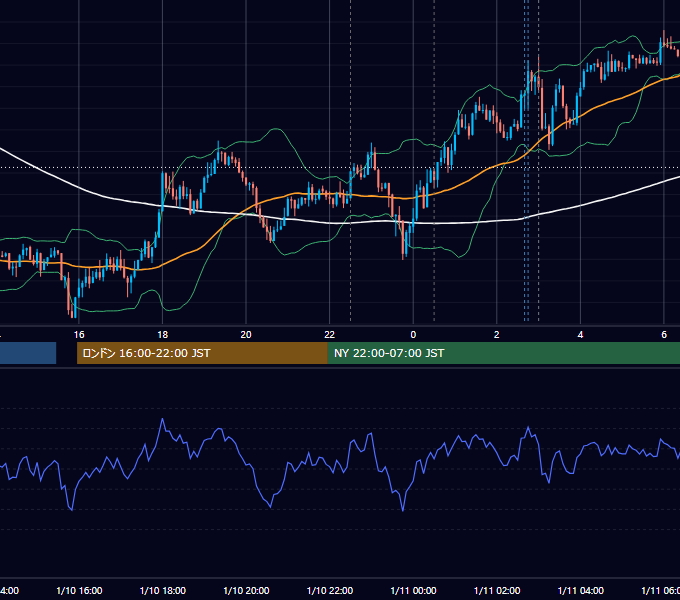Click the NY 22:00-07:00 JST session bar
The height and width of the screenshot is (600, 680).
point(503,353)
